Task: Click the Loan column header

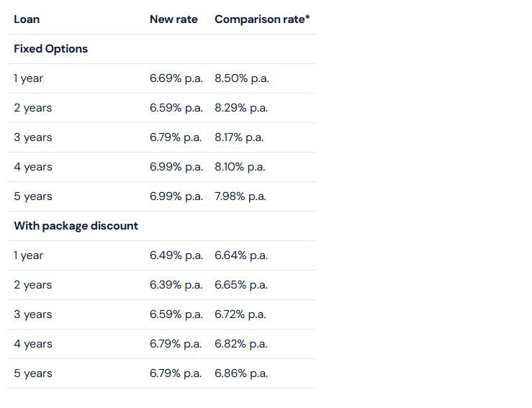Action: tap(27, 19)
